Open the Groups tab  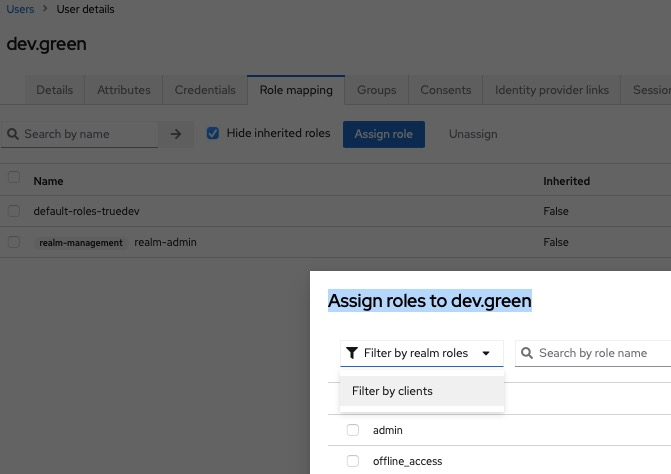(x=377, y=90)
